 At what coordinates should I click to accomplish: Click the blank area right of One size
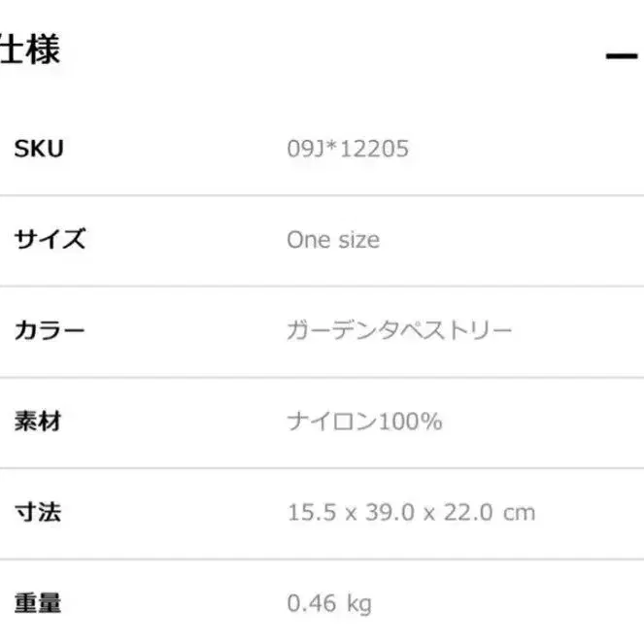(512, 240)
